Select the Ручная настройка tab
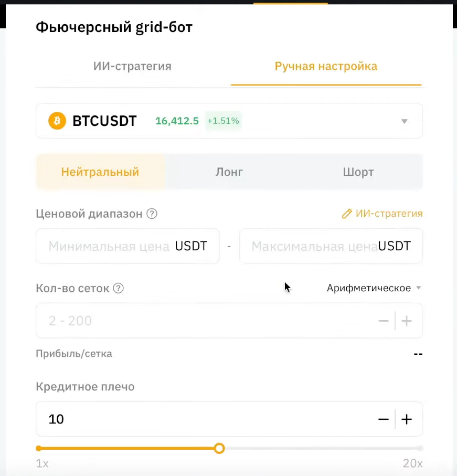This screenshot has height=476, width=457. (x=326, y=66)
